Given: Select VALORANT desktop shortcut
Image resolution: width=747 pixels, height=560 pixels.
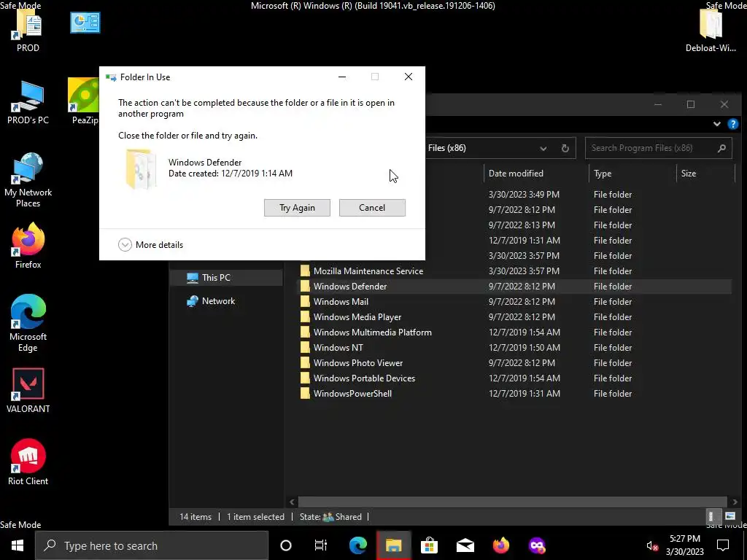Looking at the screenshot, I should pos(28,391).
